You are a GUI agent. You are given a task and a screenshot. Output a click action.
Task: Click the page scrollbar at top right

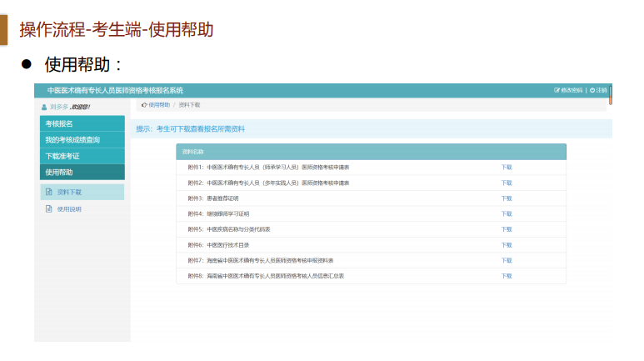611,94
